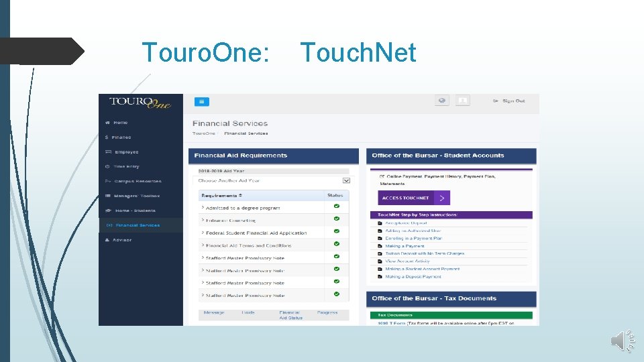Click the Financial Services page title
Viewport: 644px width, 362px height.
click(230, 123)
